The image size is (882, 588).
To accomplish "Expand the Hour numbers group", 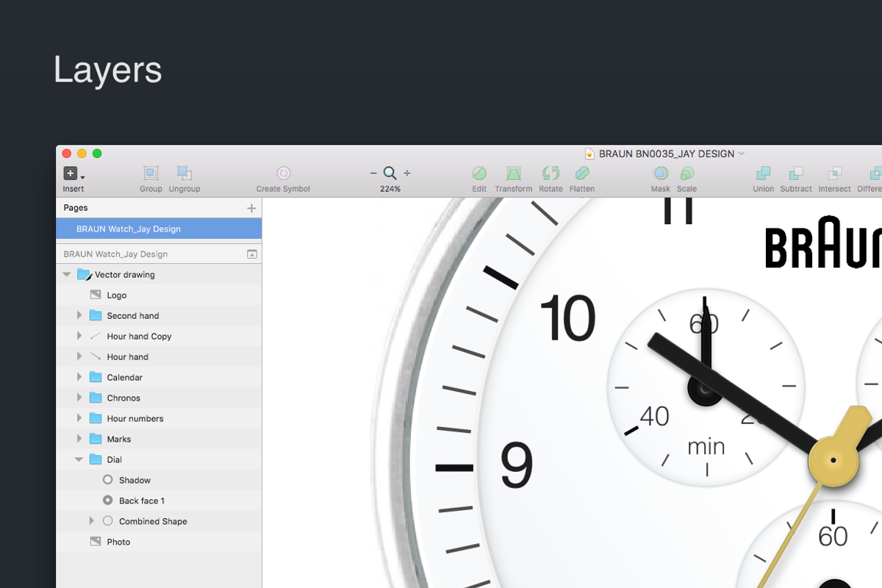I will (79, 418).
